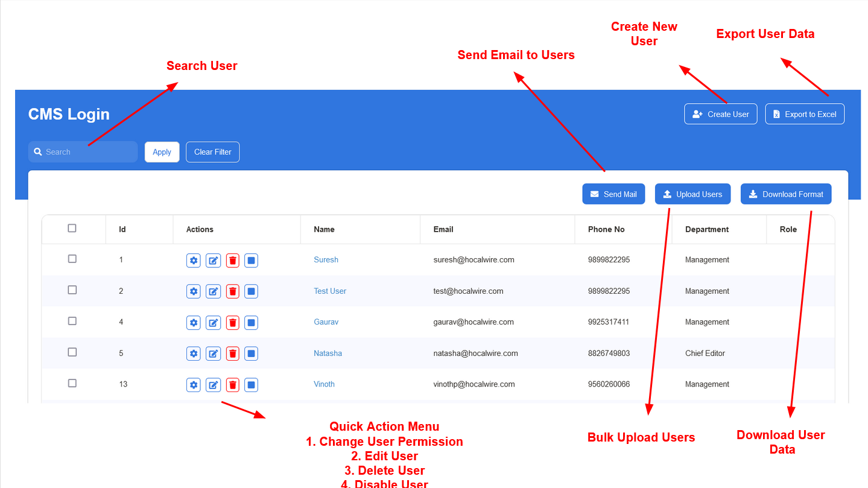Open permission settings gear for Suresh
This screenshot has height=488, width=868.
click(x=194, y=260)
